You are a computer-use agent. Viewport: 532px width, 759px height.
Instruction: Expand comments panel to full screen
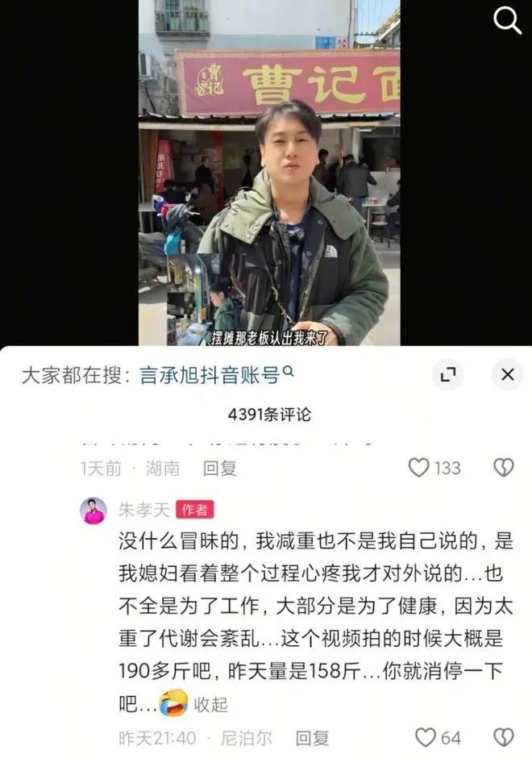[x=448, y=374]
